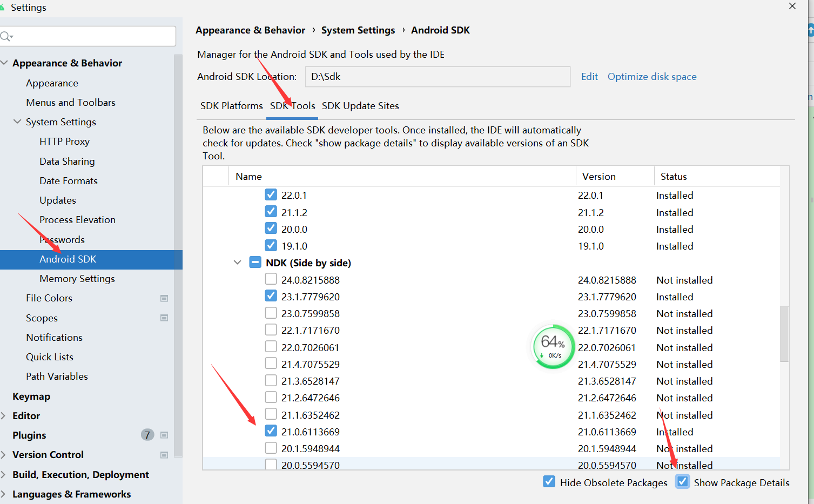814x504 pixels.
Task: Click the icon next to Version Control
Action: [x=164, y=454]
